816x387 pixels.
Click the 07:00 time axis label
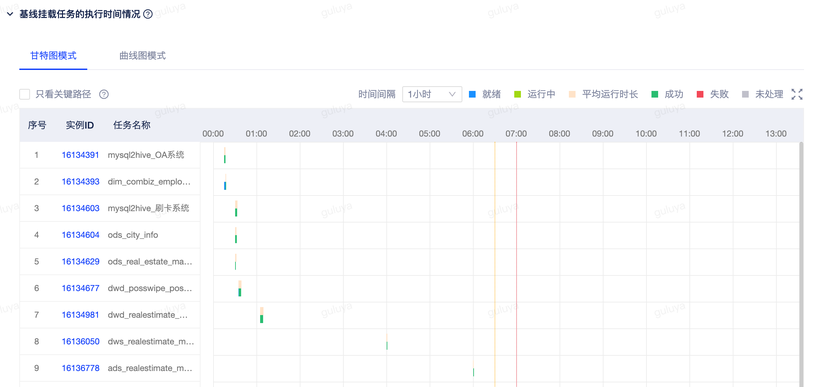516,134
